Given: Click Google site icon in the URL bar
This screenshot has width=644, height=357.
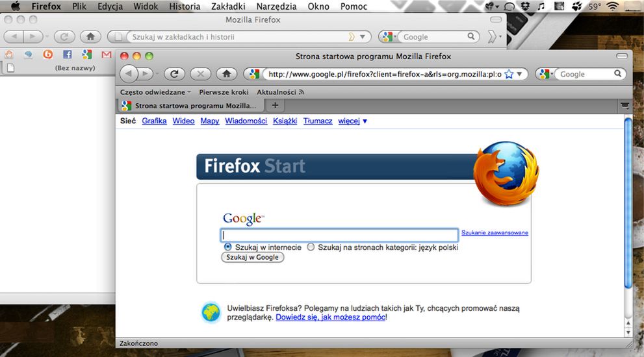Looking at the screenshot, I should click(254, 74).
